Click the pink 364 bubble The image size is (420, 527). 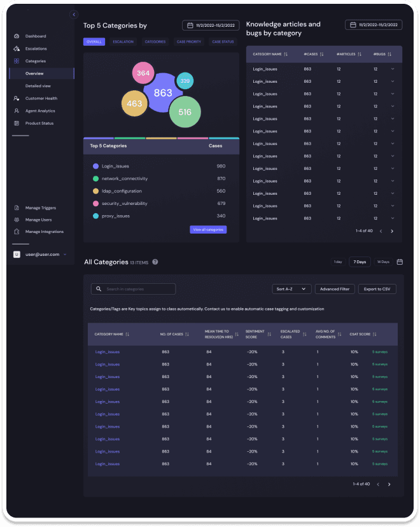click(143, 73)
